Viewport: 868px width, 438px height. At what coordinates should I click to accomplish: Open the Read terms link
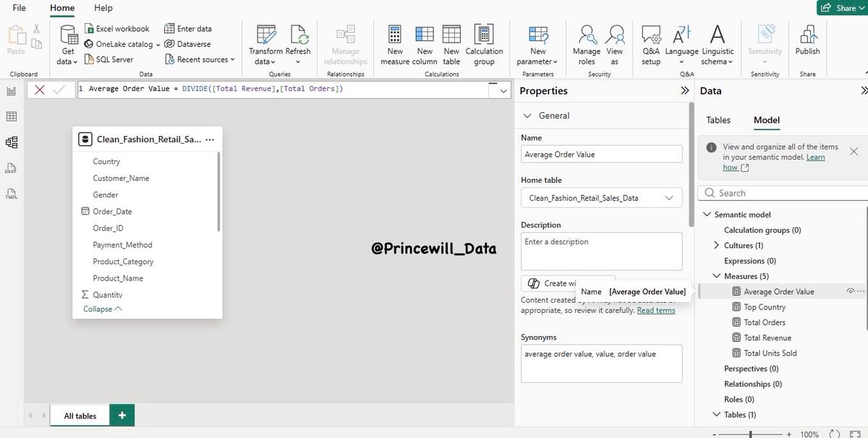click(656, 310)
